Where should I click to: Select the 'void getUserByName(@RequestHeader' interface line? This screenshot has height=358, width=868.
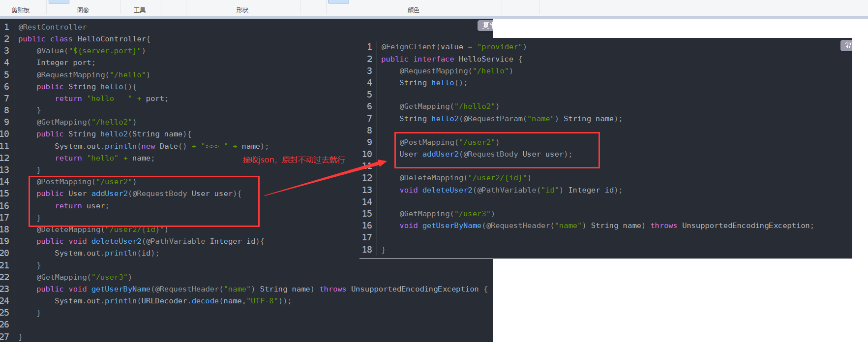tap(606, 226)
